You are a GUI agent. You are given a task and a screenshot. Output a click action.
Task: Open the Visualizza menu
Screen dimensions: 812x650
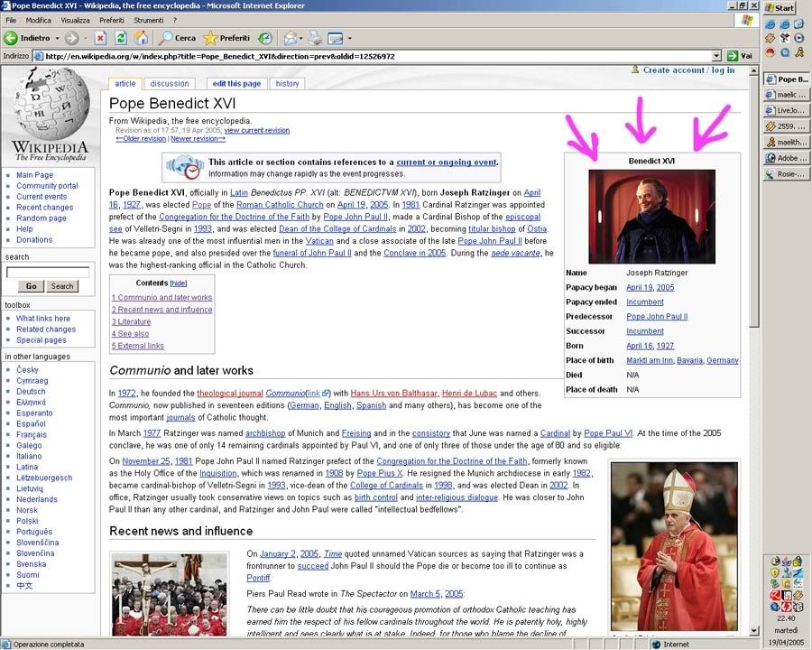[x=75, y=20]
